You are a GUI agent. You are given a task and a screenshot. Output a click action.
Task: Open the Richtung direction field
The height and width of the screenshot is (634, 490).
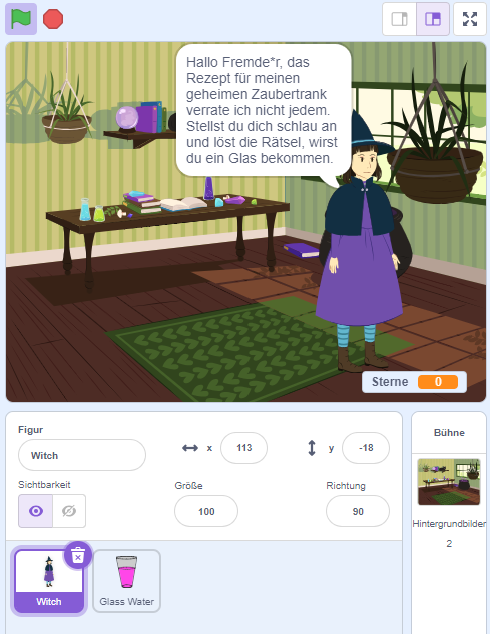(358, 511)
